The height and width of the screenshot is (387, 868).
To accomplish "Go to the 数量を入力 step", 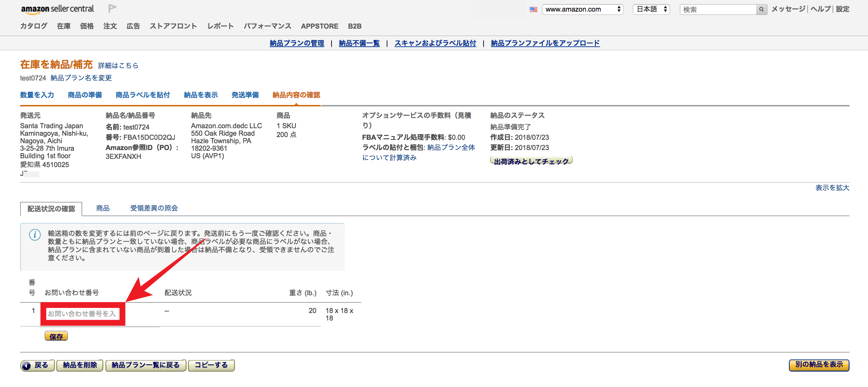I will pyautogui.click(x=37, y=95).
